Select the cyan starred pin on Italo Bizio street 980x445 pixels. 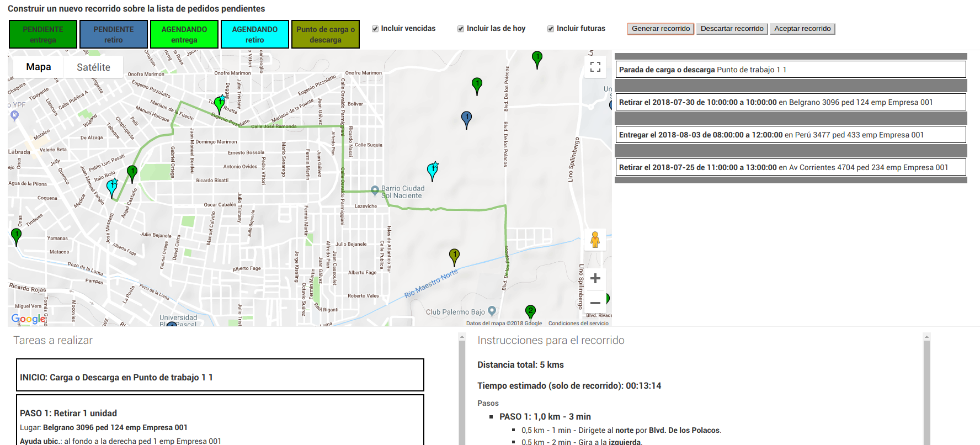click(112, 188)
